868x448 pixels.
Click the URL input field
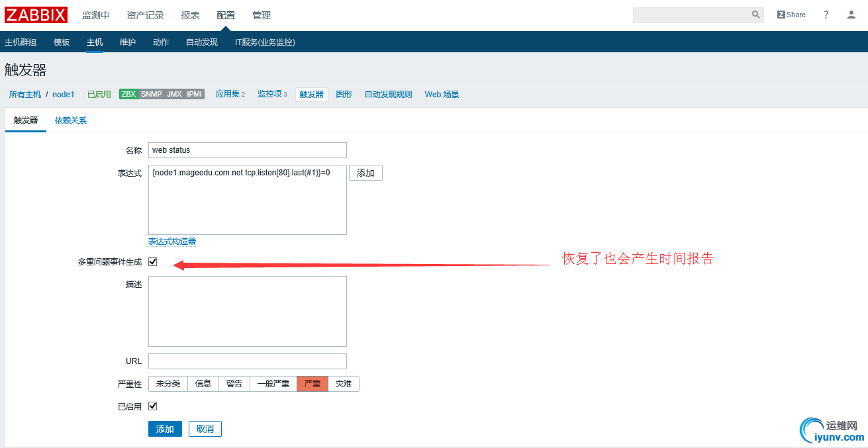pyautogui.click(x=247, y=361)
